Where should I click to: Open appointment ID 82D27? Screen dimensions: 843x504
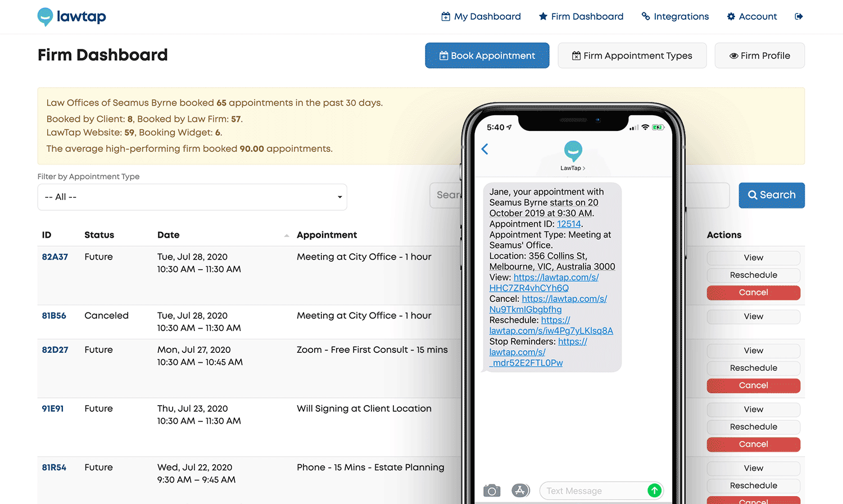tap(55, 349)
